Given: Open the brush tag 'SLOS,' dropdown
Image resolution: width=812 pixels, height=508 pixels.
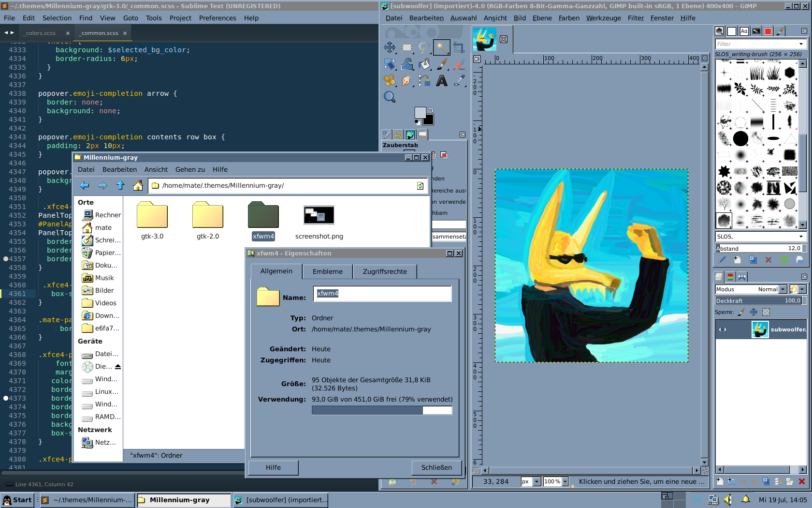Looking at the screenshot, I should pyautogui.click(x=801, y=237).
